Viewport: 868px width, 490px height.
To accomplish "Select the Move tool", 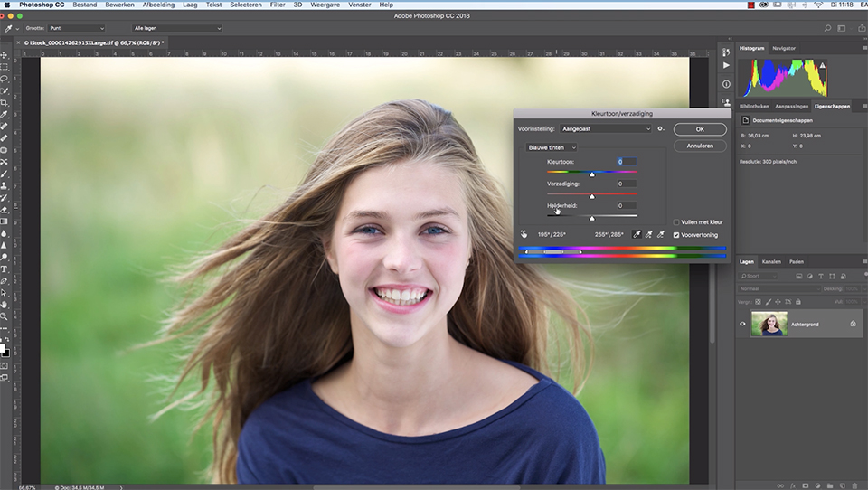I will tap(5, 55).
